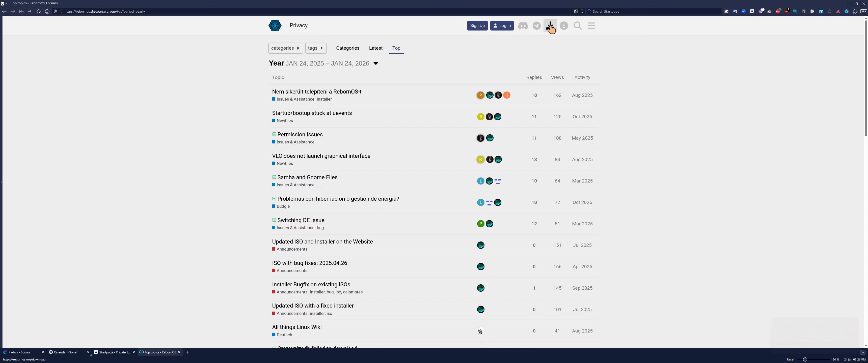Expand the tags dropdown
868x363 pixels.
(x=315, y=48)
